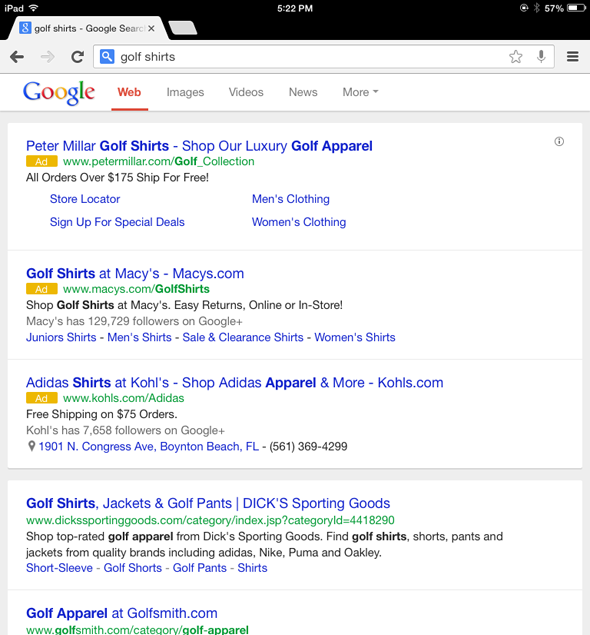Open Golf Apparel at Golfsmith.com result
Image resolution: width=590 pixels, height=635 pixels.
pos(121,613)
